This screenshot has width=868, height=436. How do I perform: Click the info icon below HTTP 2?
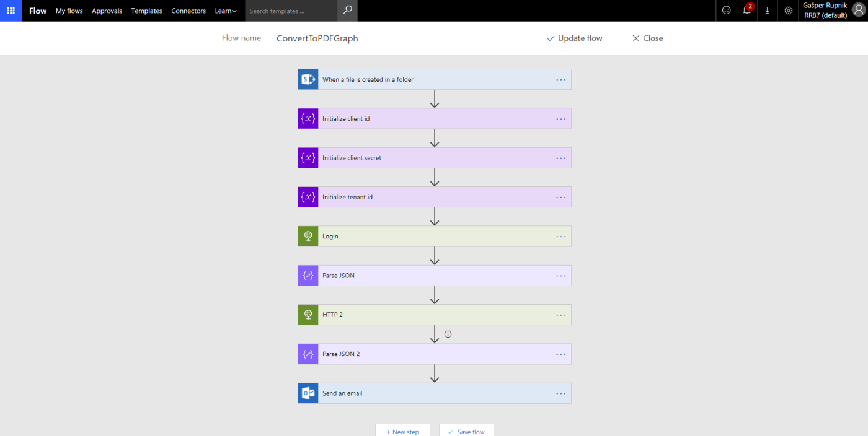[x=448, y=334]
